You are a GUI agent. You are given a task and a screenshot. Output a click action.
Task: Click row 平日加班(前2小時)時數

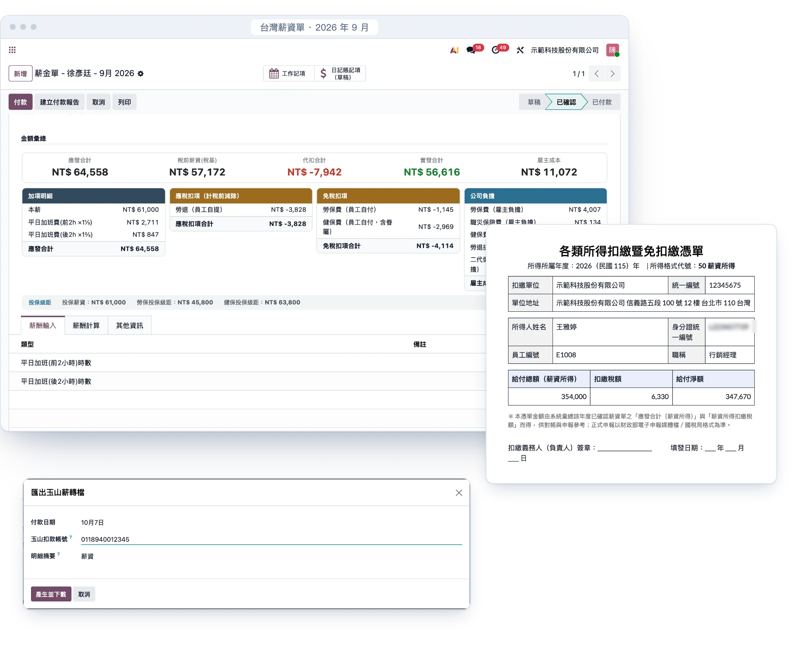pos(247,363)
